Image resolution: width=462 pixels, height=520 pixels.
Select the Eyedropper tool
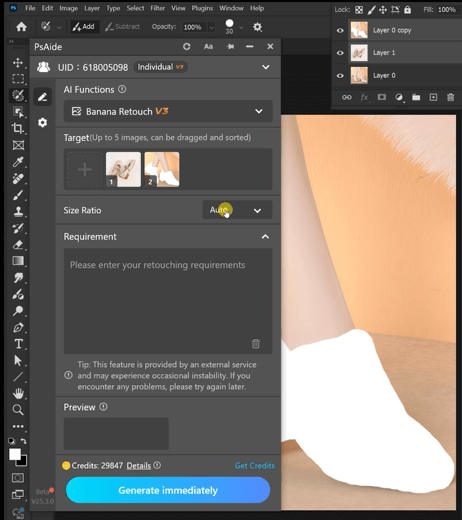click(x=18, y=162)
